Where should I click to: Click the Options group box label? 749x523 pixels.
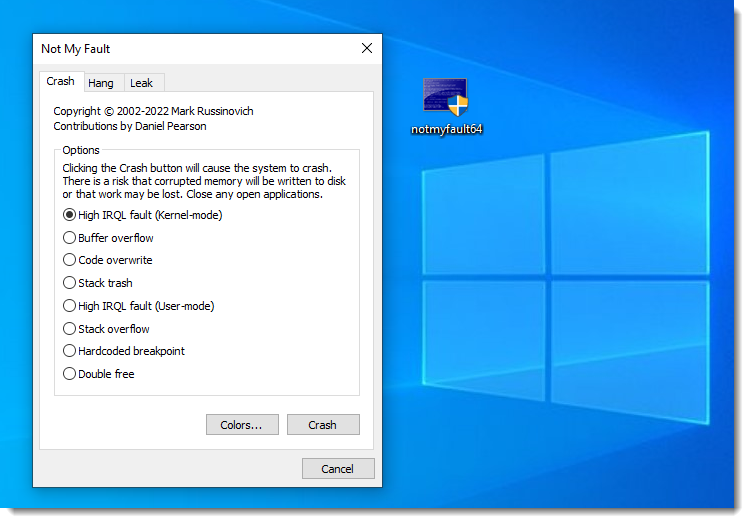[x=81, y=150]
